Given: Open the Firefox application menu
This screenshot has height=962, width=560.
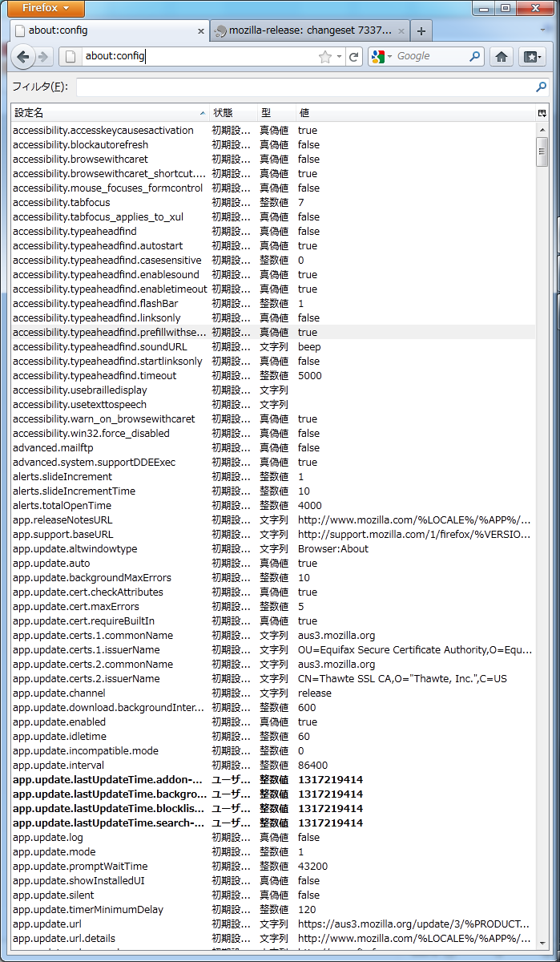Looking at the screenshot, I should point(42,9).
